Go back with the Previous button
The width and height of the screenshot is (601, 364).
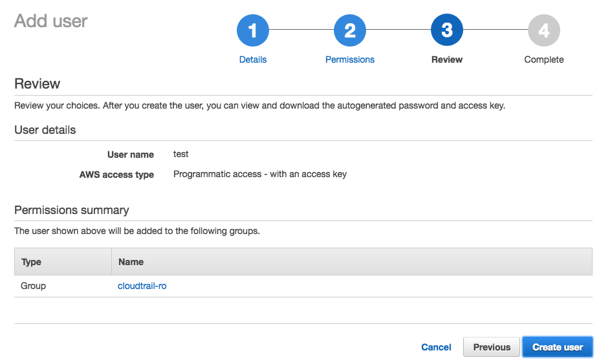click(492, 347)
